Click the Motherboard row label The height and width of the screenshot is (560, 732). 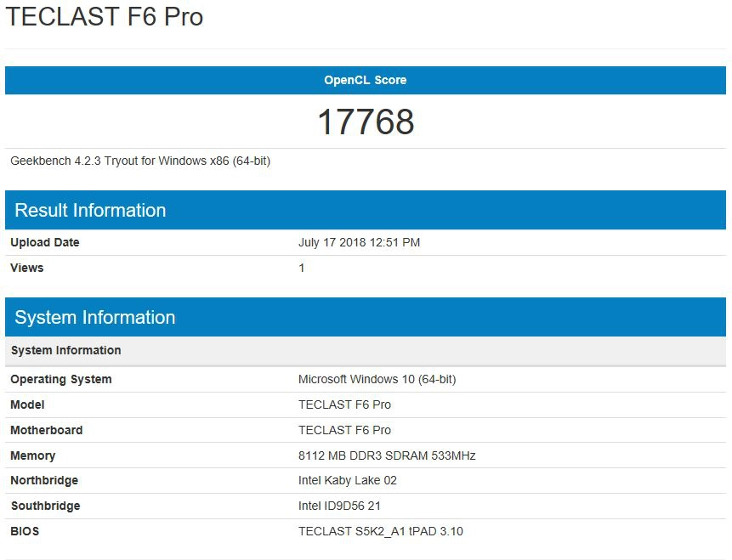(47, 430)
